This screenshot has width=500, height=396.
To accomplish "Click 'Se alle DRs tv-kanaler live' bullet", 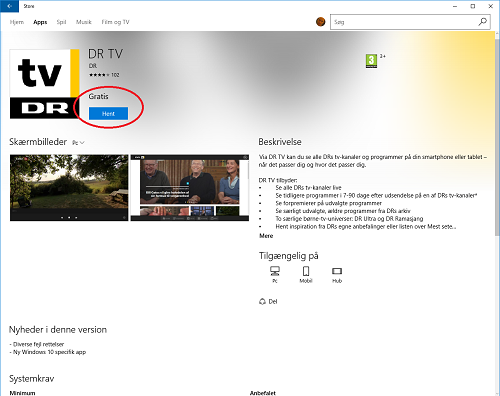I will (308, 188).
